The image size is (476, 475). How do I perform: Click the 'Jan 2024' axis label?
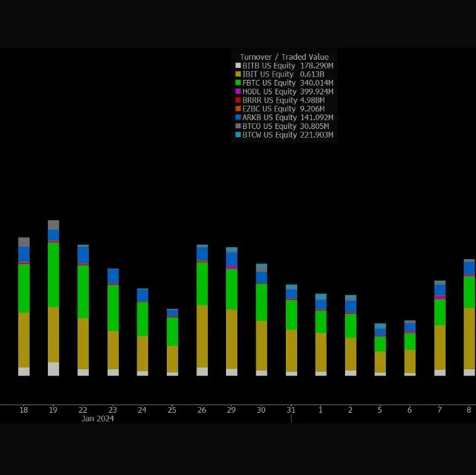click(98, 418)
